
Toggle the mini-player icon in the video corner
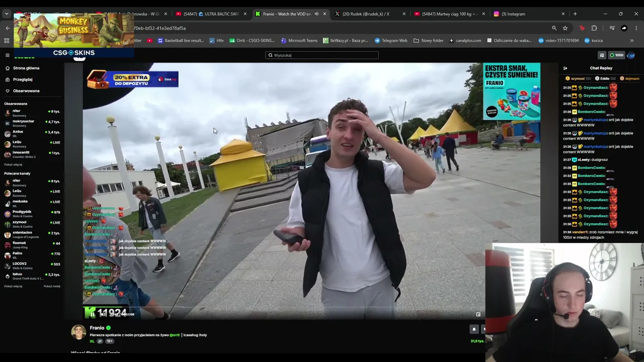tap(478, 314)
